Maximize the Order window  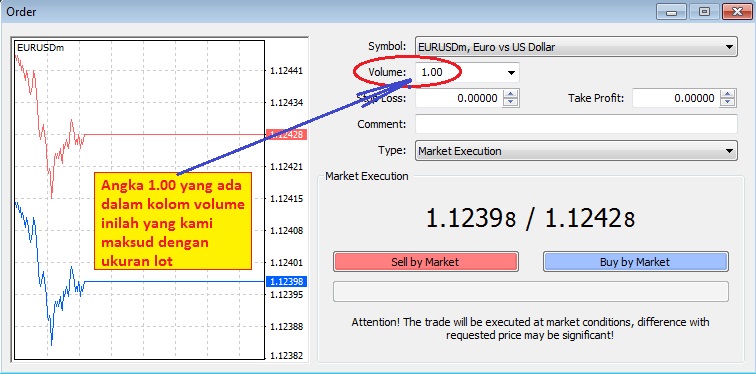(x=704, y=12)
